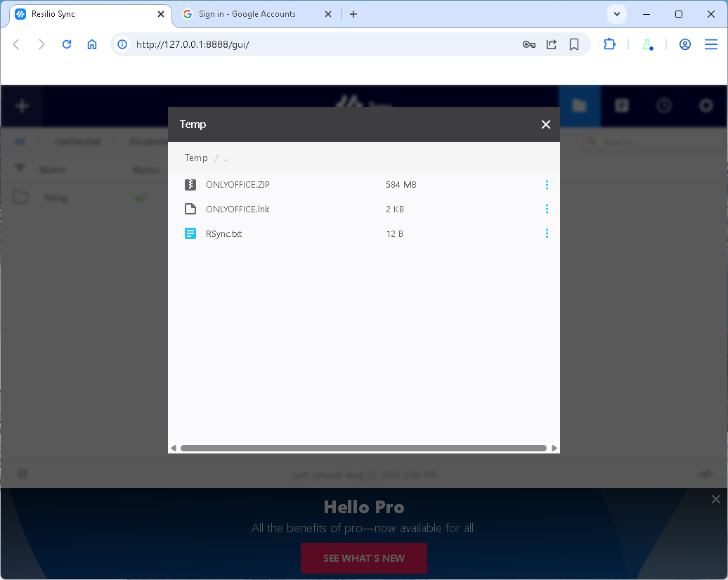728x580 pixels.
Task: Click the 12 B size value
Action: [x=395, y=234]
